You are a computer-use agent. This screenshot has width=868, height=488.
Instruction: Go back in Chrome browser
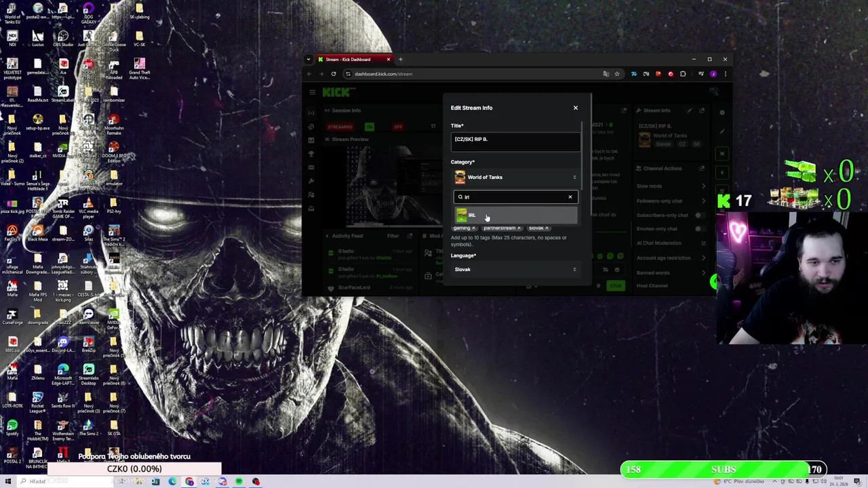[309, 74]
